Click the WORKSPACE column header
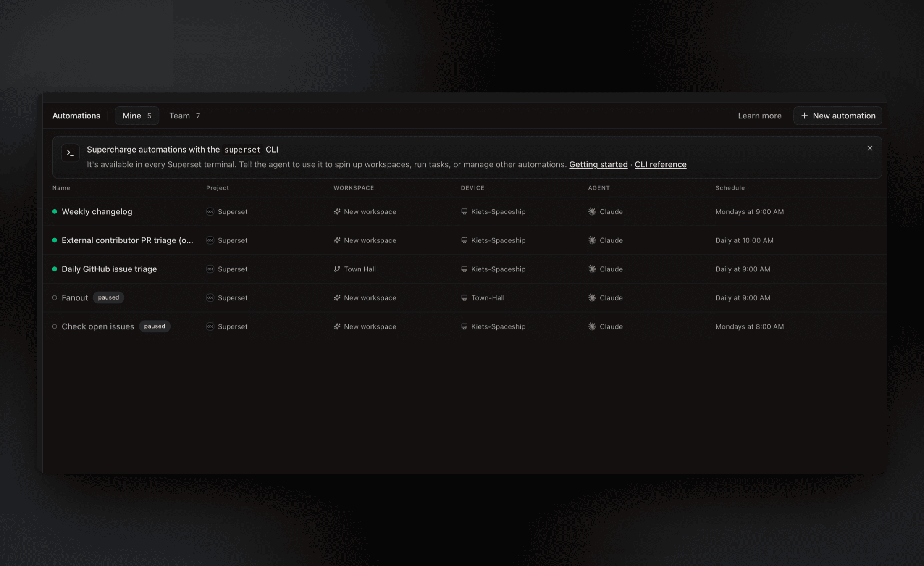 [x=354, y=188]
